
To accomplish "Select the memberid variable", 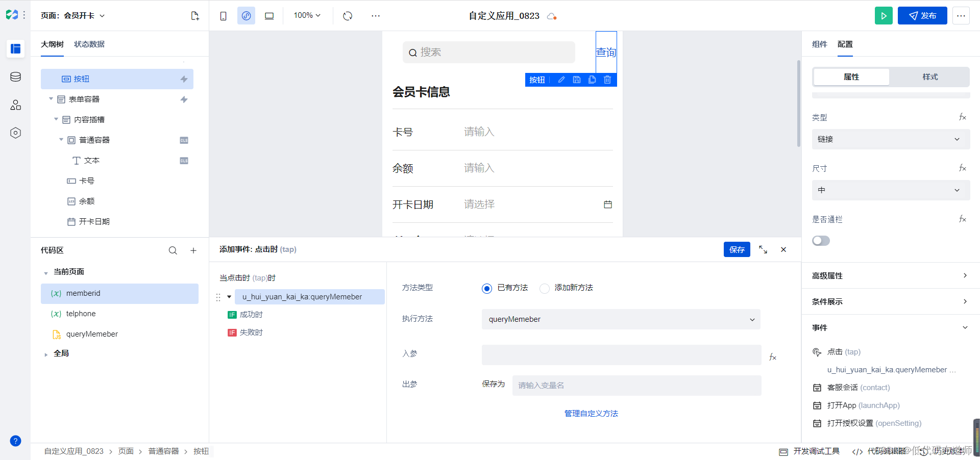I will (x=119, y=294).
